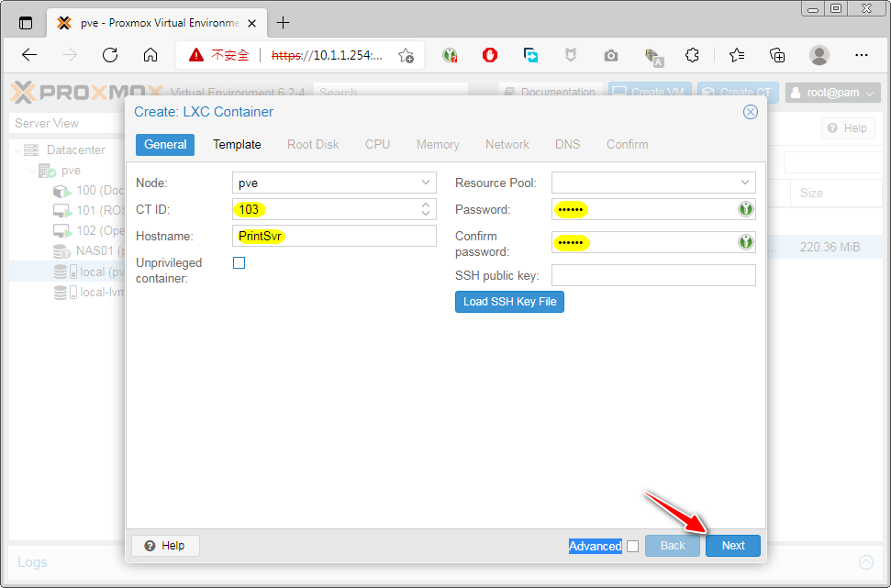Image resolution: width=891 pixels, height=588 pixels.
Task: Click the CT ID spinner arrows
Action: pyautogui.click(x=425, y=209)
